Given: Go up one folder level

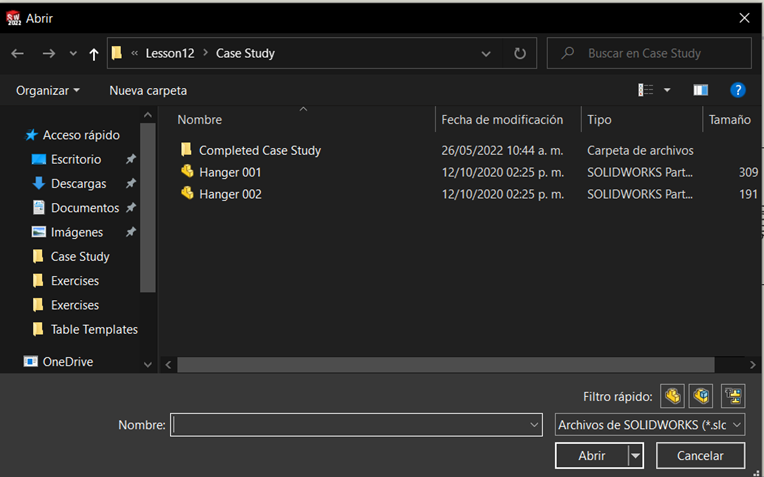Looking at the screenshot, I should point(94,54).
